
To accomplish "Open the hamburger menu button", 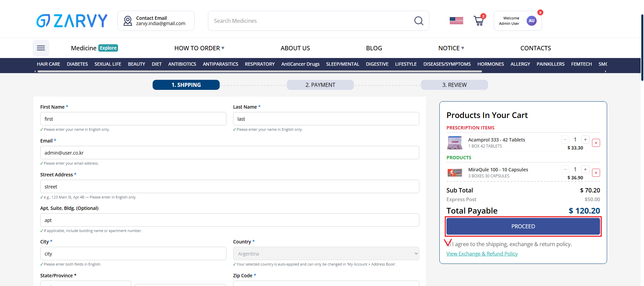I will [x=41, y=48].
